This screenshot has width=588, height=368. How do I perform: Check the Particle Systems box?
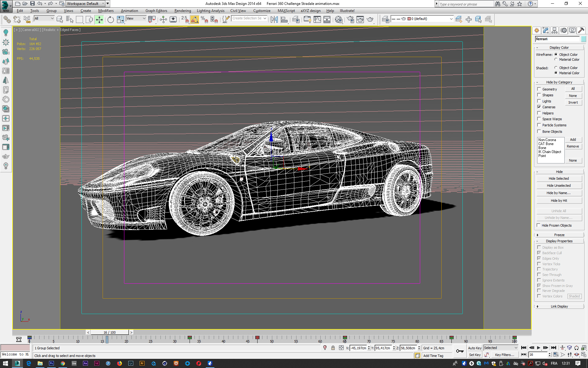tap(539, 125)
